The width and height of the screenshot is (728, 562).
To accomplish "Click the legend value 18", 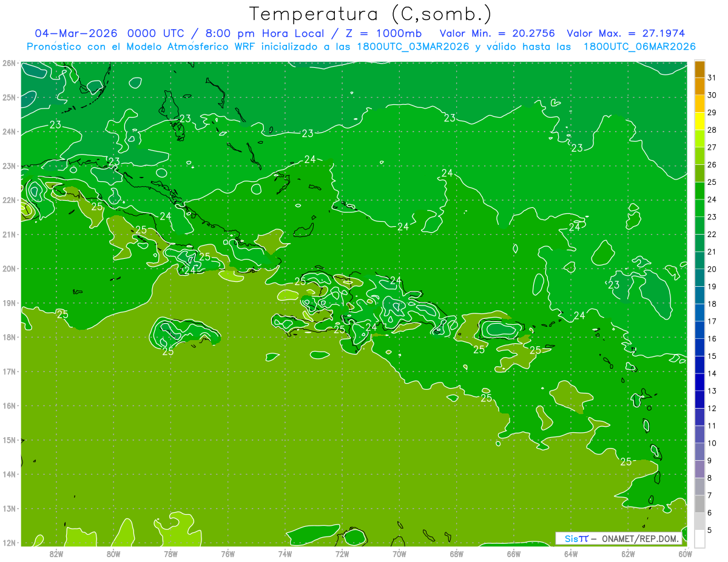I will [x=712, y=304].
